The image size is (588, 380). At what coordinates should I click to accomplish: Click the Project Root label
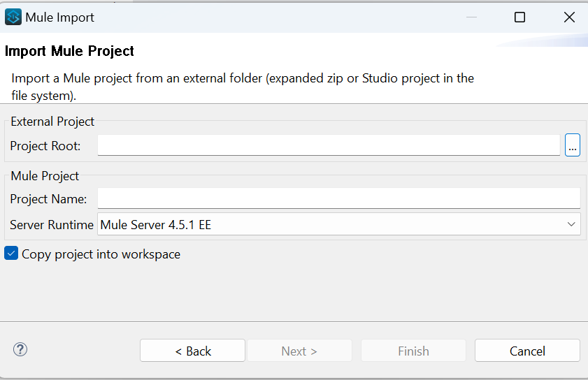tap(45, 146)
